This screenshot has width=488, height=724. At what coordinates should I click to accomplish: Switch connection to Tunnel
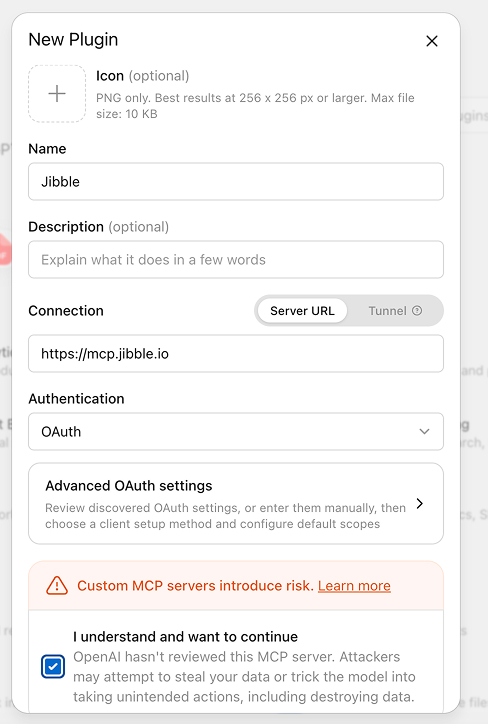tap(395, 311)
